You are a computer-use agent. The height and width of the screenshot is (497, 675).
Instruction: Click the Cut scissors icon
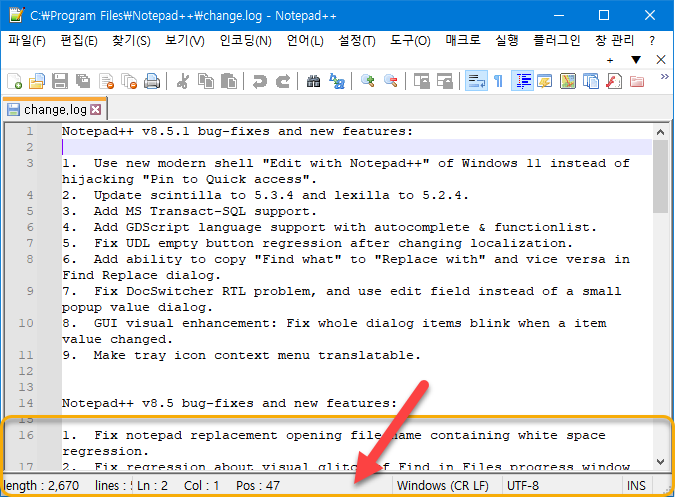click(x=183, y=81)
